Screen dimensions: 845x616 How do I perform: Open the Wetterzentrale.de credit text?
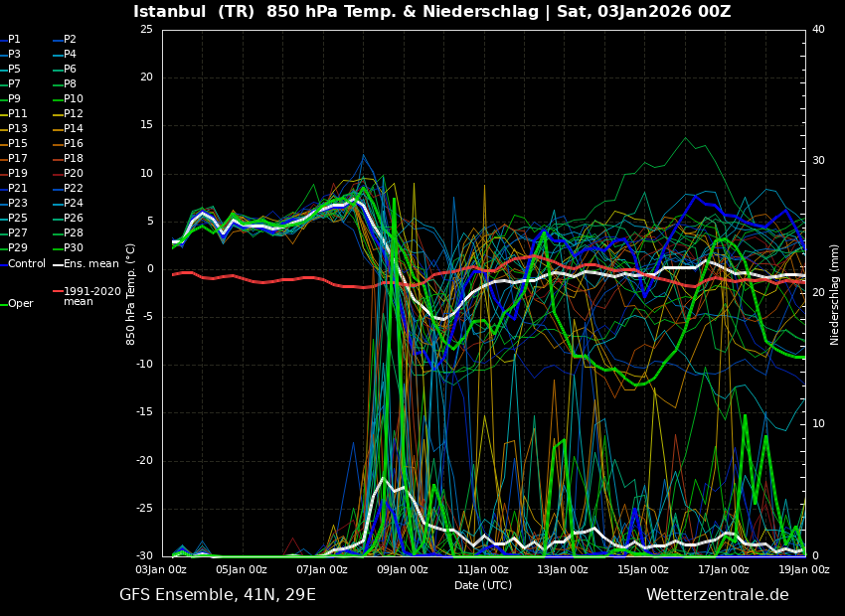pos(718,595)
